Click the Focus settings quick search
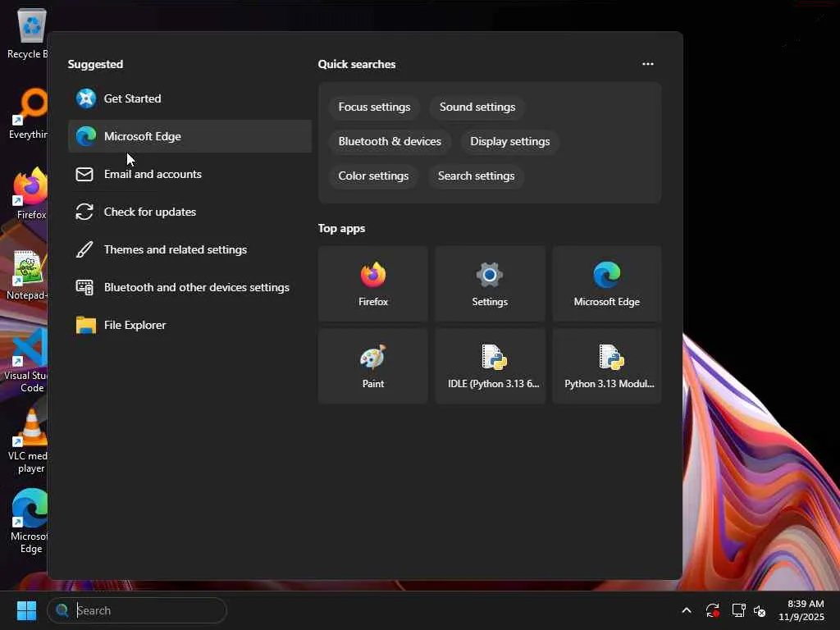This screenshot has width=840, height=630. click(374, 107)
